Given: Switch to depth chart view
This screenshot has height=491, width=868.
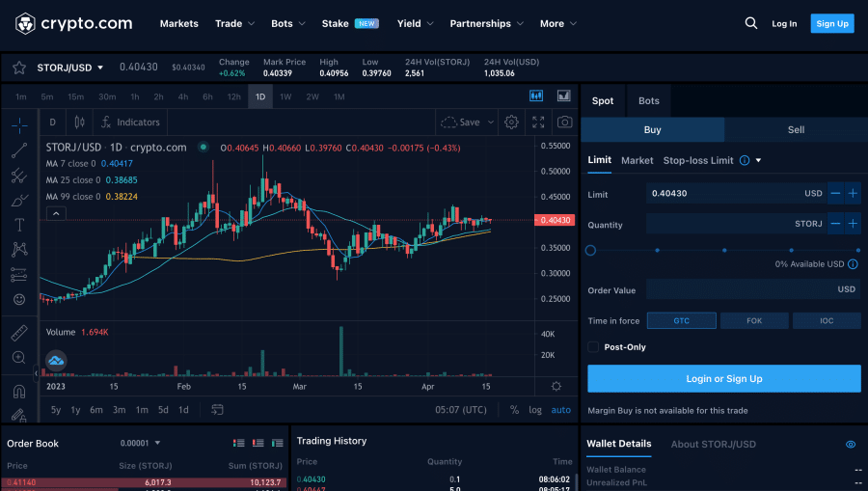Looking at the screenshot, I should coord(563,95).
